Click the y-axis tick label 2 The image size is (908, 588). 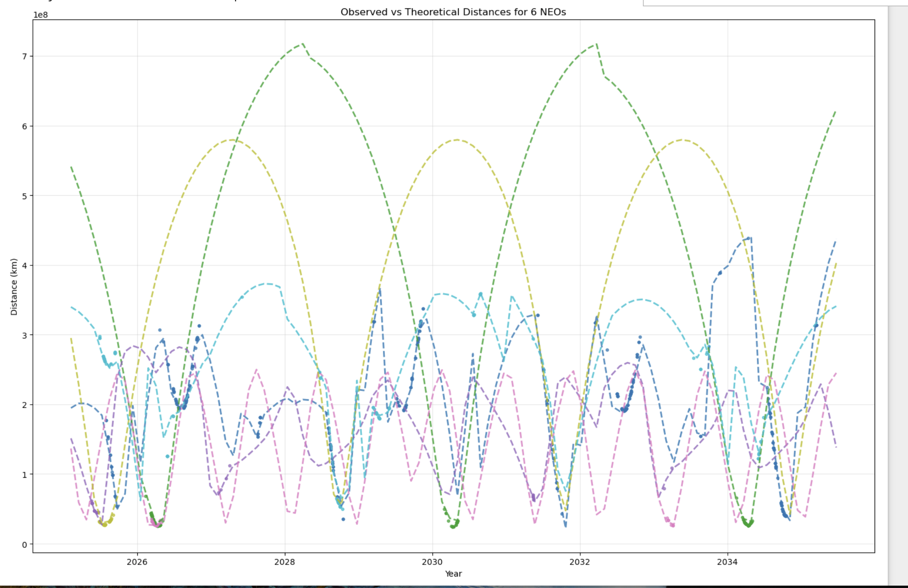coord(25,405)
